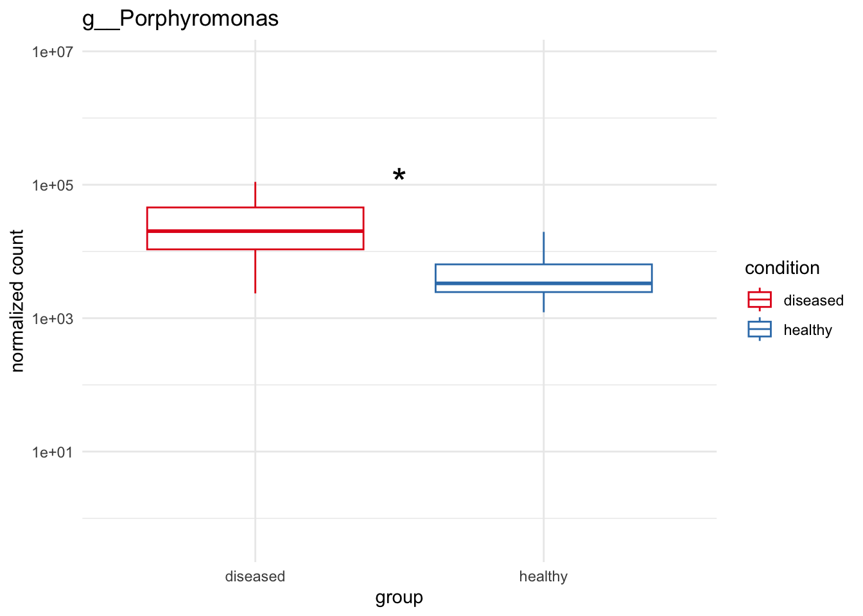The height and width of the screenshot is (616, 863).
Task: Click the red diseased legend key icon
Action: (760, 300)
